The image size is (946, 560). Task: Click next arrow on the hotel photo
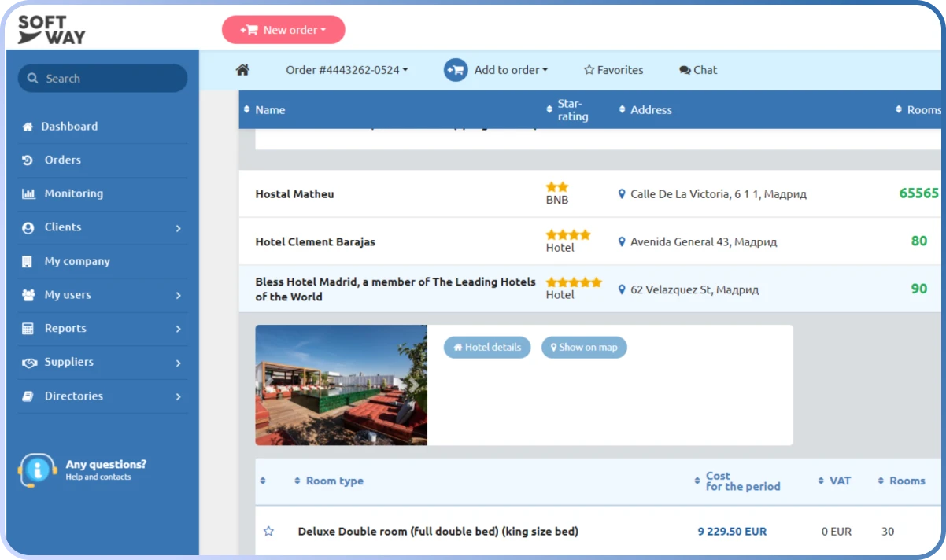(413, 385)
